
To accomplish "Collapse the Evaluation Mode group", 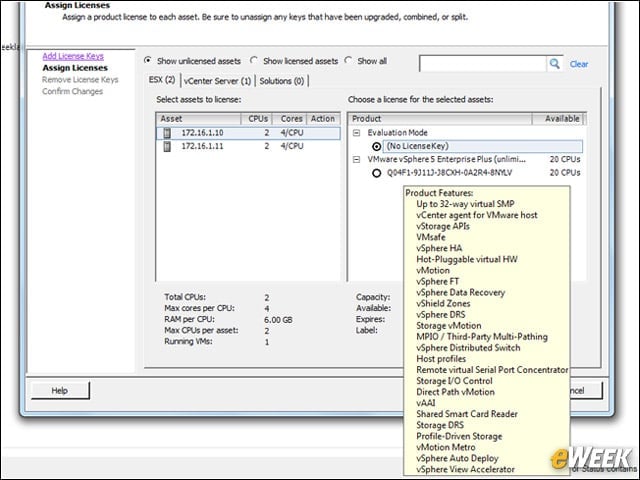I will click(x=356, y=133).
